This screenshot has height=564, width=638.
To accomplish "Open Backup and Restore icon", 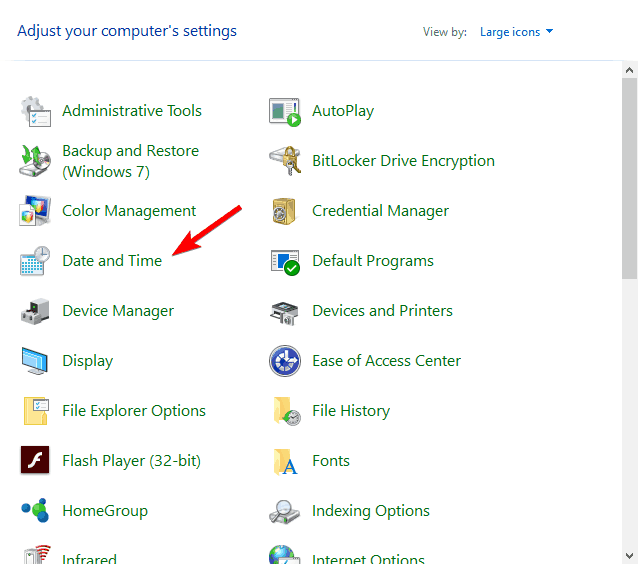I will [x=35, y=161].
